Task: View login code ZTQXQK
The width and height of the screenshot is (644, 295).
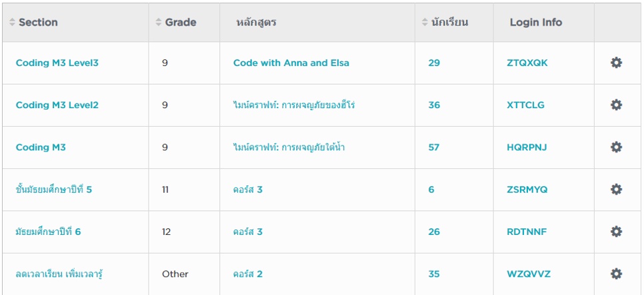Action: coord(527,63)
